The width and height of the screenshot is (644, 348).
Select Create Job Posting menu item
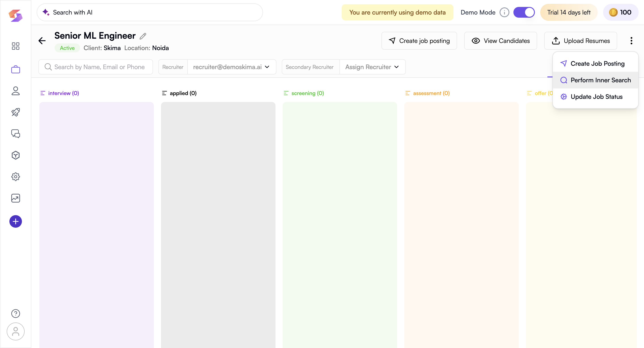pyautogui.click(x=595, y=64)
